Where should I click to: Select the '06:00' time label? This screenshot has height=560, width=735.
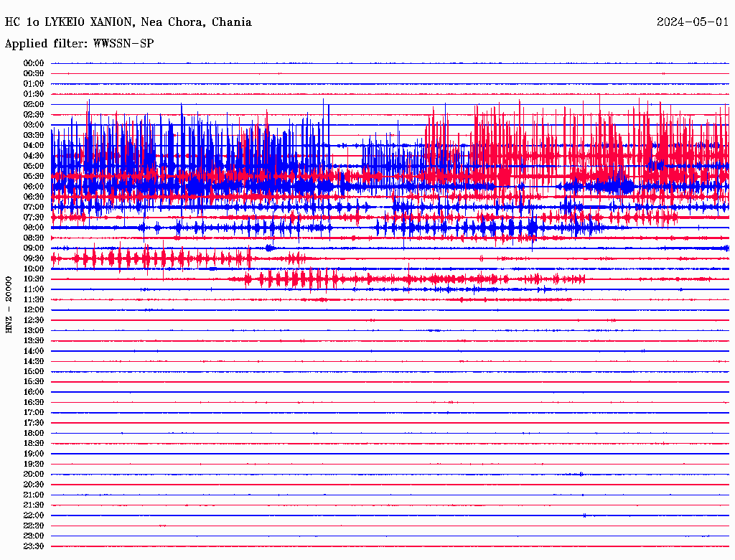click(x=34, y=187)
